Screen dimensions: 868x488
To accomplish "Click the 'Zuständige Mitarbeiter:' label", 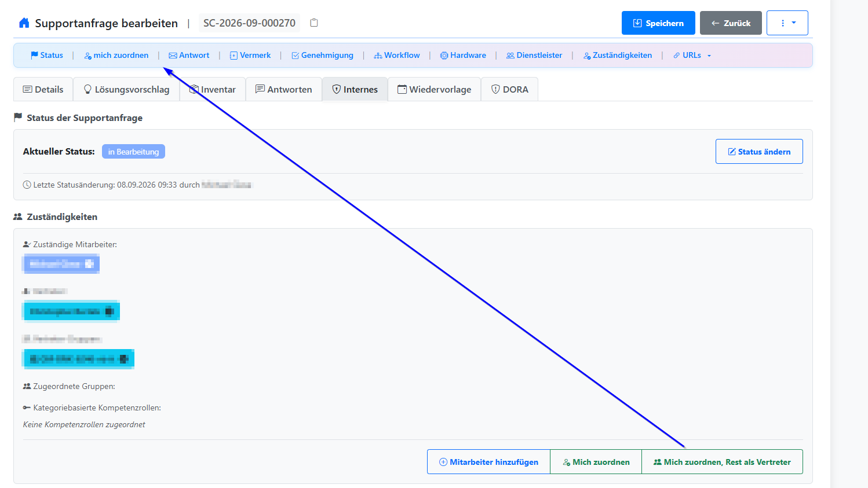I will pos(75,244).
